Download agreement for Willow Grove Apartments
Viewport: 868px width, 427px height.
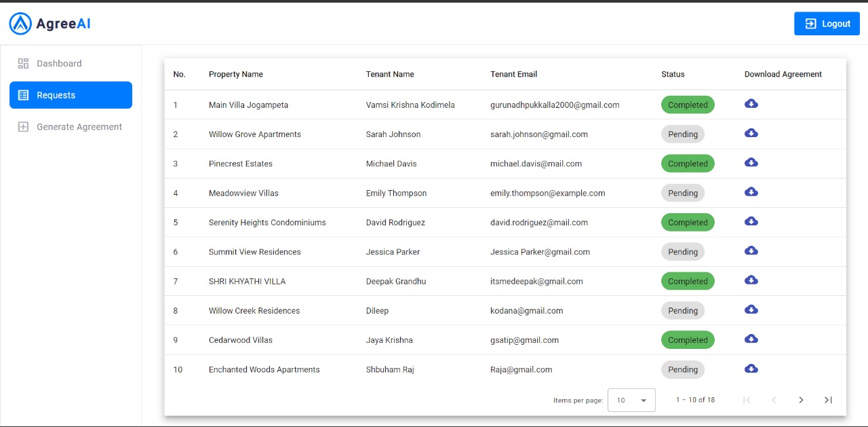coord(751,133)
